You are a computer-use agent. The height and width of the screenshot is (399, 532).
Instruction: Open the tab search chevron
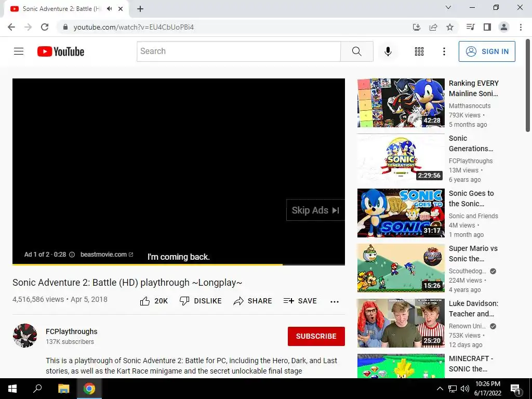click(448, 7)
